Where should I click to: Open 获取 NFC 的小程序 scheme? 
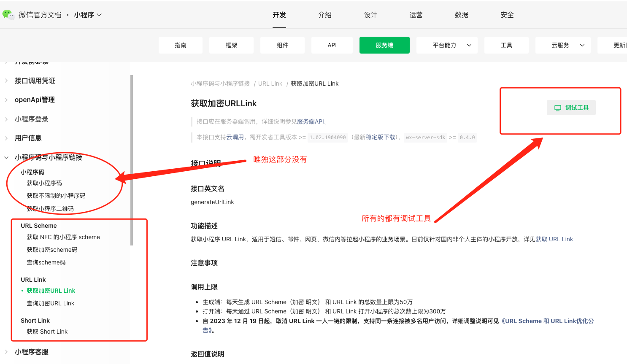63,237
